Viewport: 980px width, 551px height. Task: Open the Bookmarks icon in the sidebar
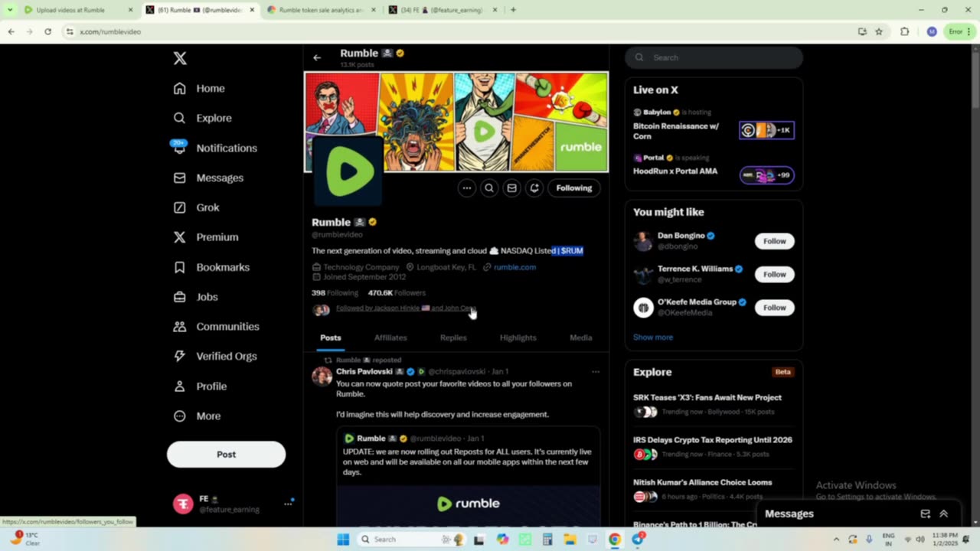(180, 267)
